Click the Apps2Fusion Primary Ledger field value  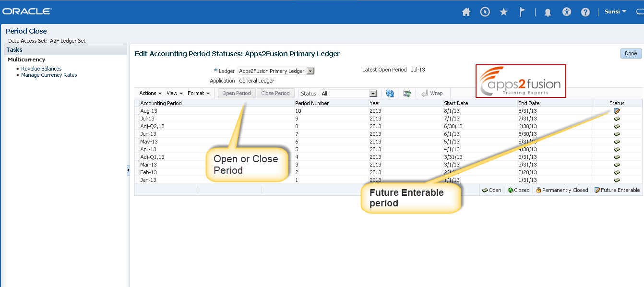click(272, 71)
